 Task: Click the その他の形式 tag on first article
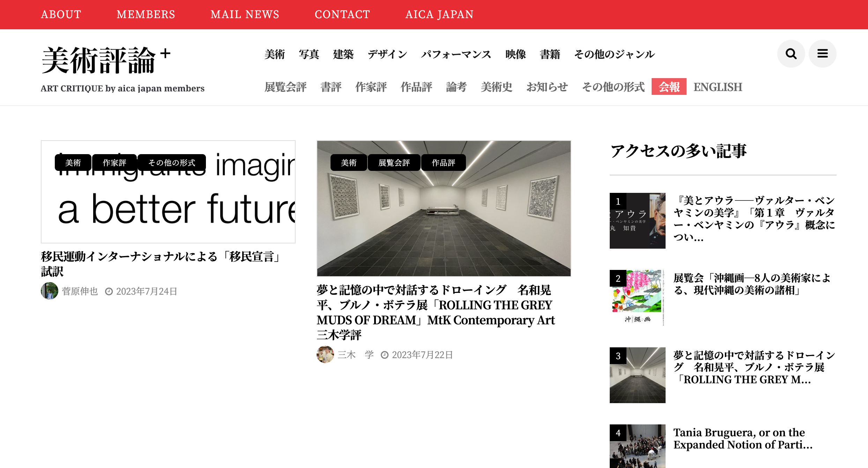click(x=172, y=163)
